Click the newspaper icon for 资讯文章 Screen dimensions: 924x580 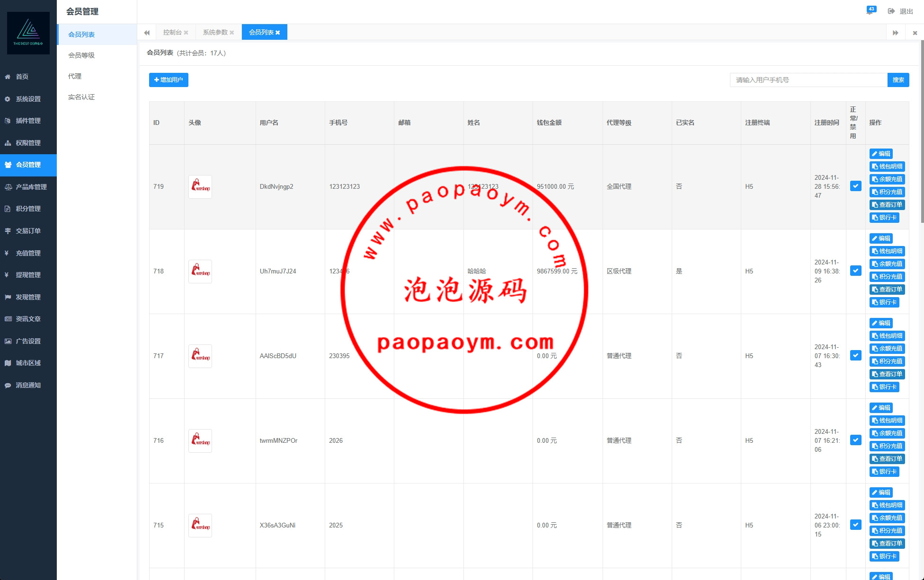coord(8,319)
